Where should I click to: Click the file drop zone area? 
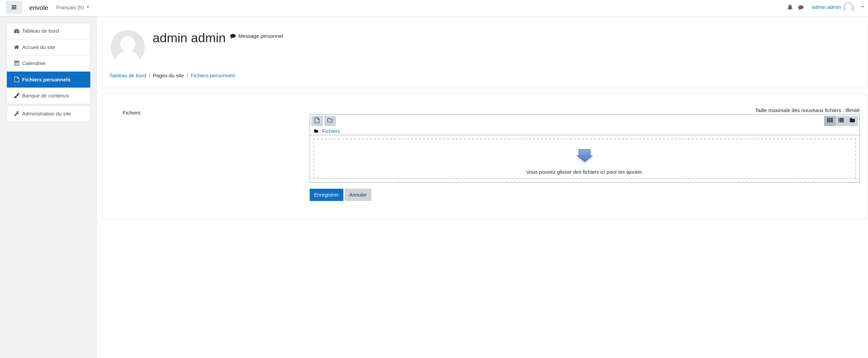(x=584, y=159)
